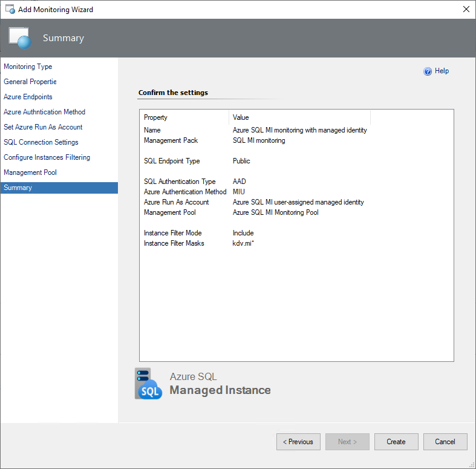Viewport: 476px width, 469px height.
Task: Select the Instance Filter Masks label
Action: (x=174, y=243)
